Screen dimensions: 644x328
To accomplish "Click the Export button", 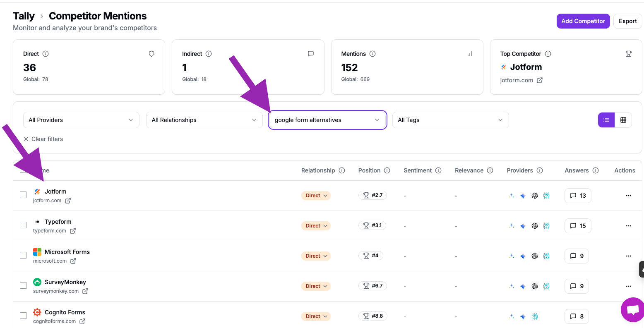I will click(627, 21).
